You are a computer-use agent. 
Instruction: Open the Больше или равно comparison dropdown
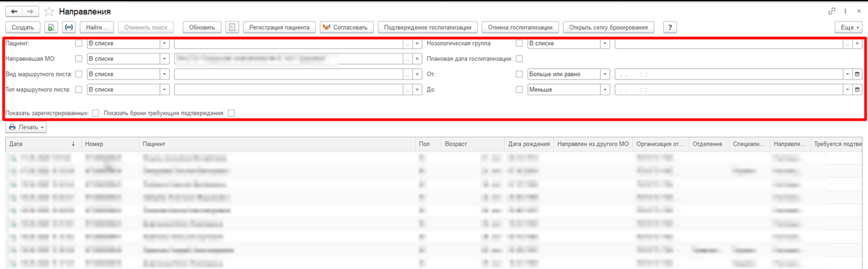(x=605, y=74)
